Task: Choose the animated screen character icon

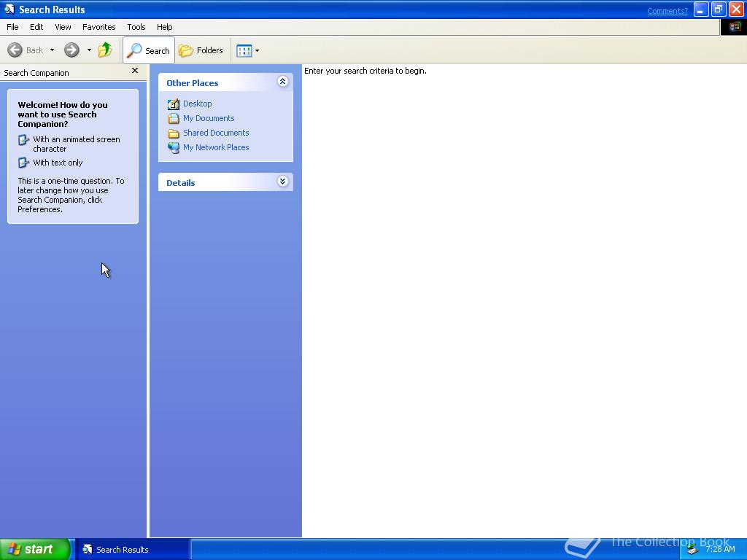Action: coord(23,139)
